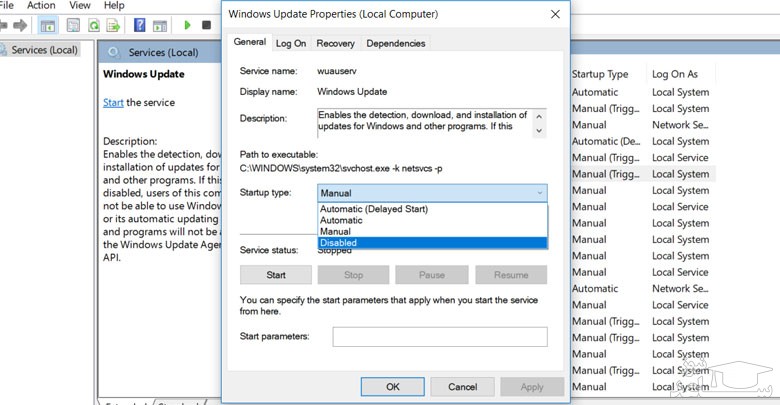Open the Dependencies tab
The width and height of the screenshot is (780, 405).
point(396,43)
